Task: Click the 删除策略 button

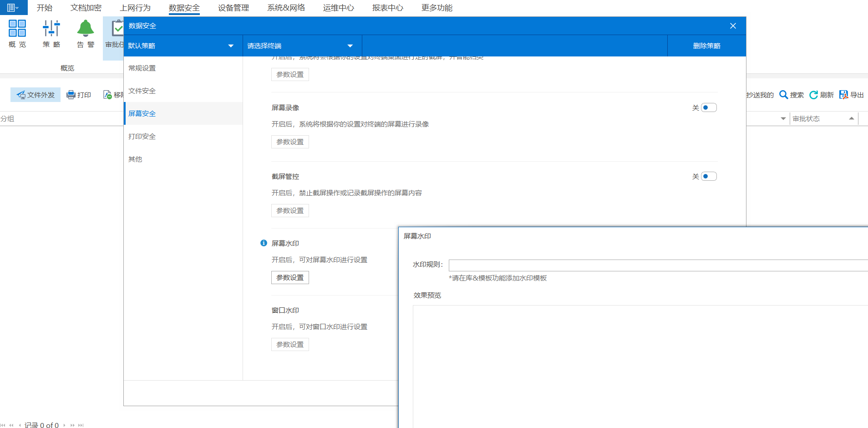Action: (706, 46)
